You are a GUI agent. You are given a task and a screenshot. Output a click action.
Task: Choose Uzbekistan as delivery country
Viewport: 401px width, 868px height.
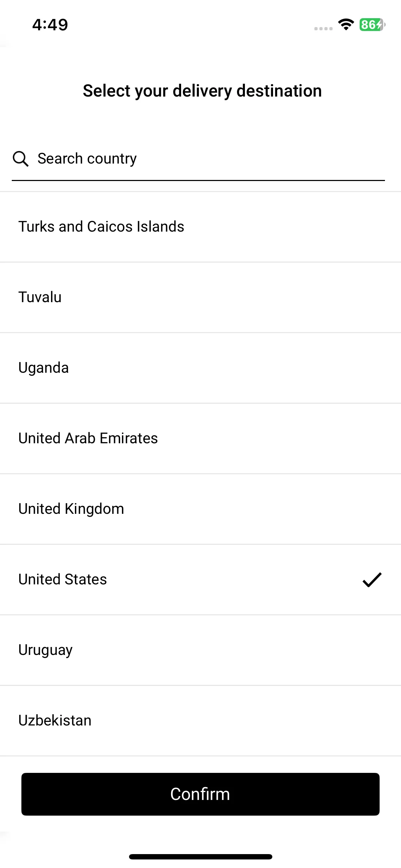coord(200,720)
